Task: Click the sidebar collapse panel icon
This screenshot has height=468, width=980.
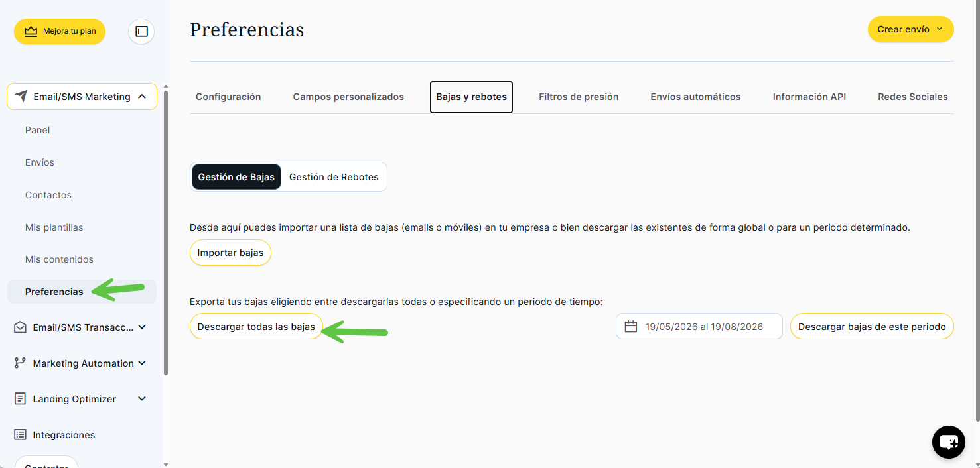Action: point(141,31)
